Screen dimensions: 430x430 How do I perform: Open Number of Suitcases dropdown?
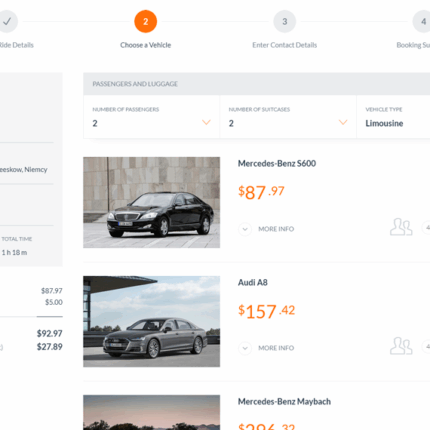288,117
